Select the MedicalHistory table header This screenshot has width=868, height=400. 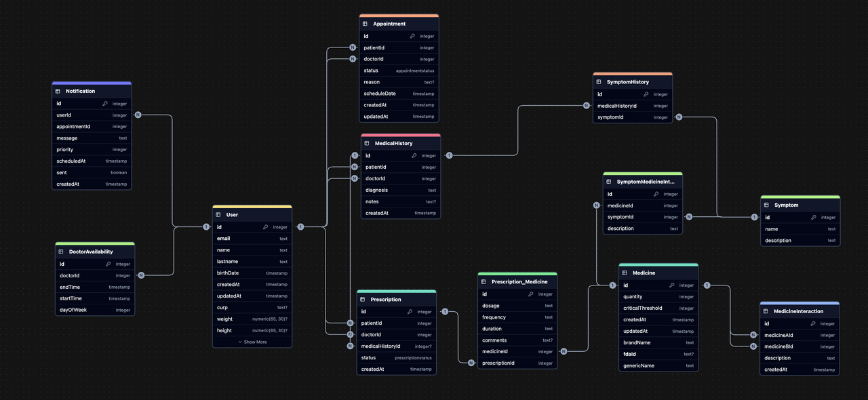[x=401, y=144]
